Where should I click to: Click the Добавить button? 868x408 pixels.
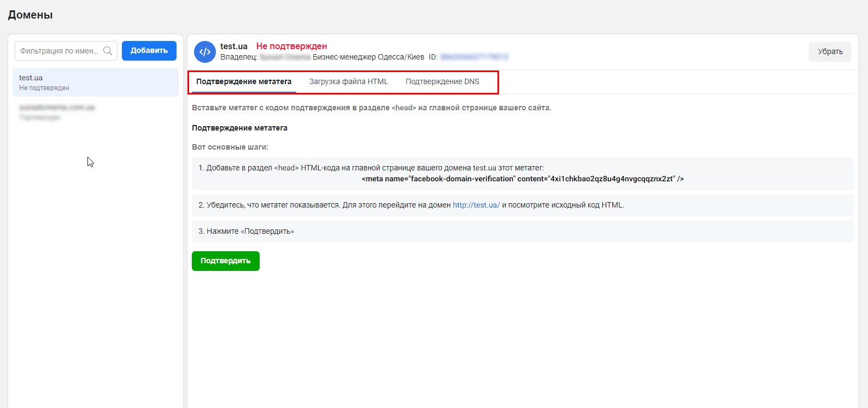click(149, 51)
